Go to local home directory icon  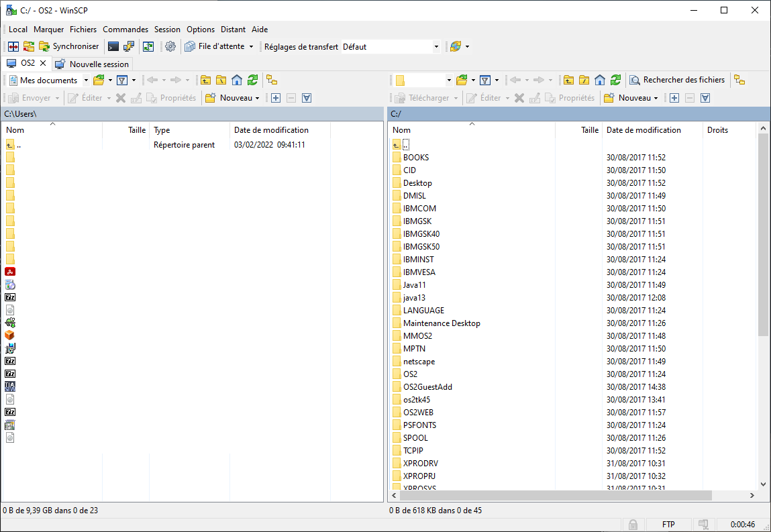237,80
